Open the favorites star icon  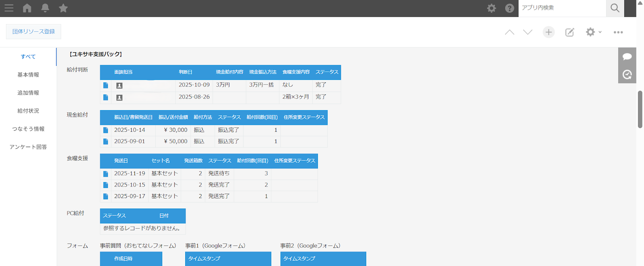[x=63, y=8]
